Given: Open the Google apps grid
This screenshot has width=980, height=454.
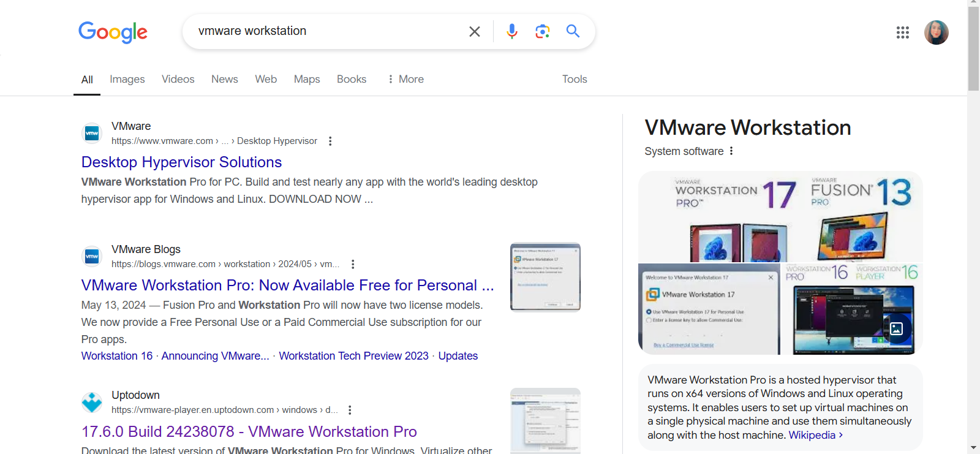Looking at the screenshot, I should [902, 32].
